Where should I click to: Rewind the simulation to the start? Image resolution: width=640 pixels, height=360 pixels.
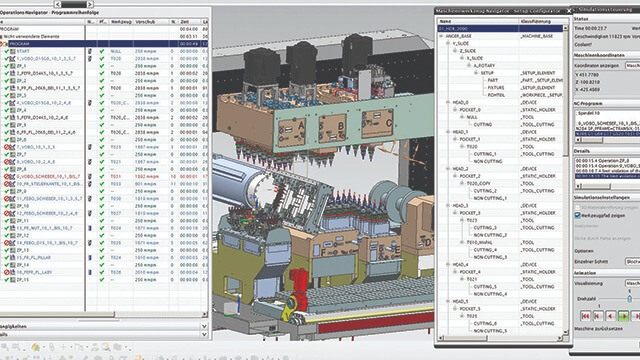pos(585,316)
